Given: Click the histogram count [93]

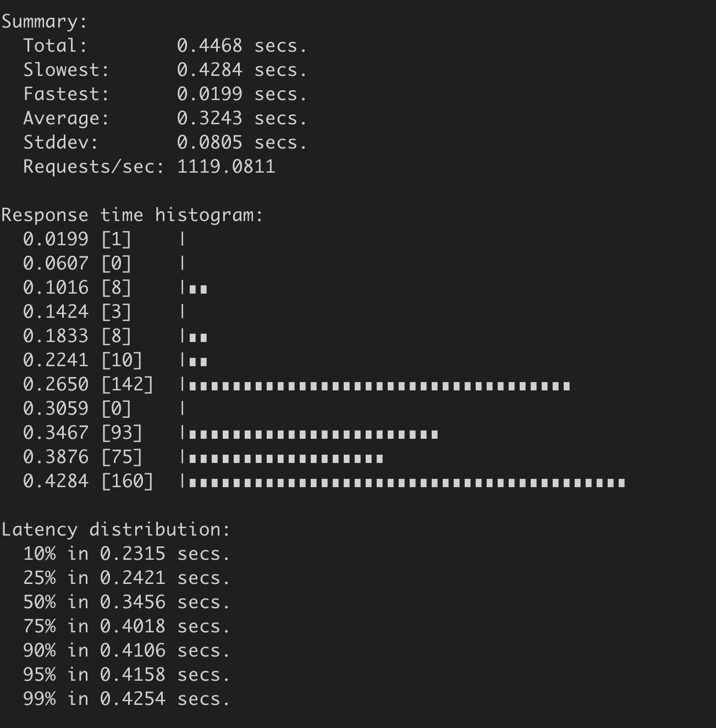Looking at the screenshot, I should [x=122, y=433].
